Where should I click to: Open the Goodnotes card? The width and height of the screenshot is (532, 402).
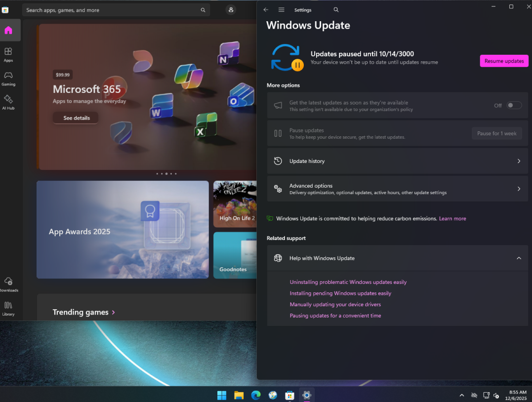(x=235, y=255)
